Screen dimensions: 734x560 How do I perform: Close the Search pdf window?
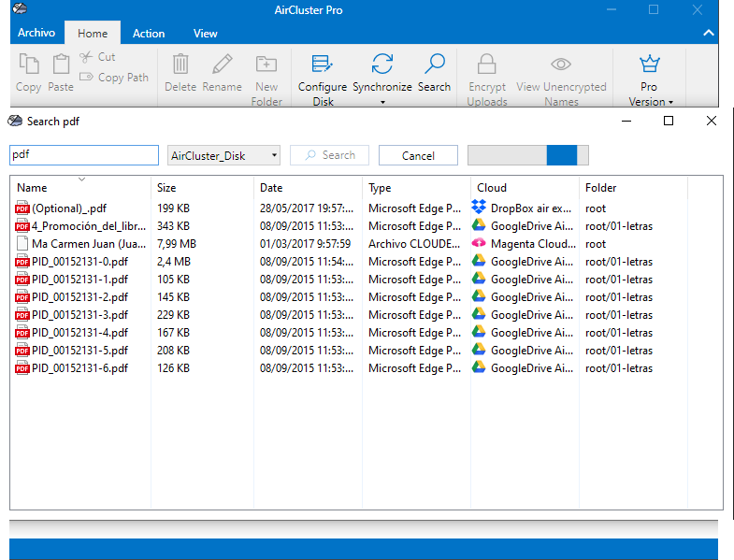[x=711, y=121]
